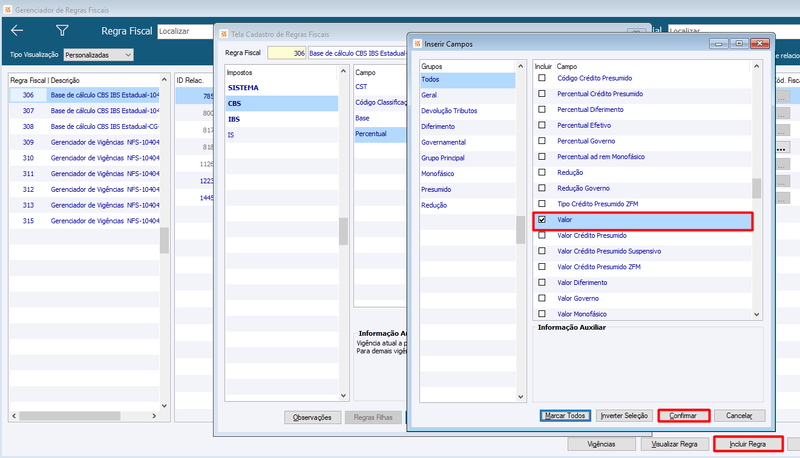Viewport: 800px width, 458px height.
Task: Check the Percentual Governo box
Action: [542, 141]
